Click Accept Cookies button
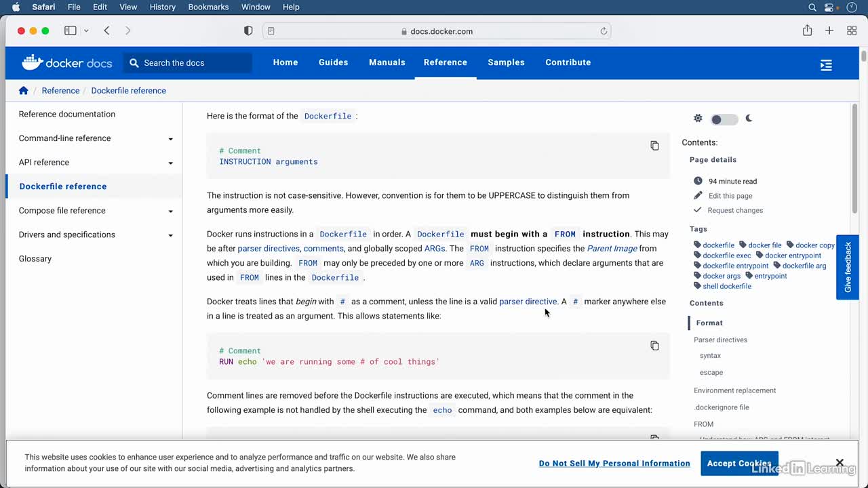This screenshot has width=868, height=488. click(x=739, y=464)
